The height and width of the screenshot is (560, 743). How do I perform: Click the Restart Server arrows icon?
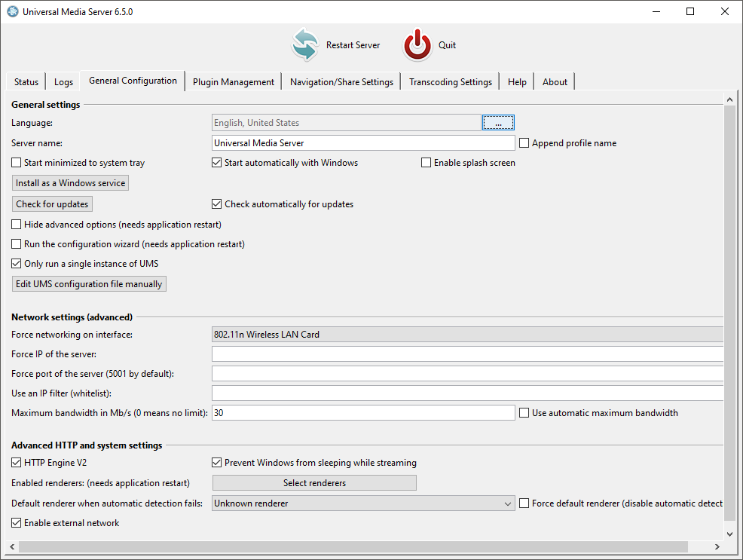click(304, 44)
